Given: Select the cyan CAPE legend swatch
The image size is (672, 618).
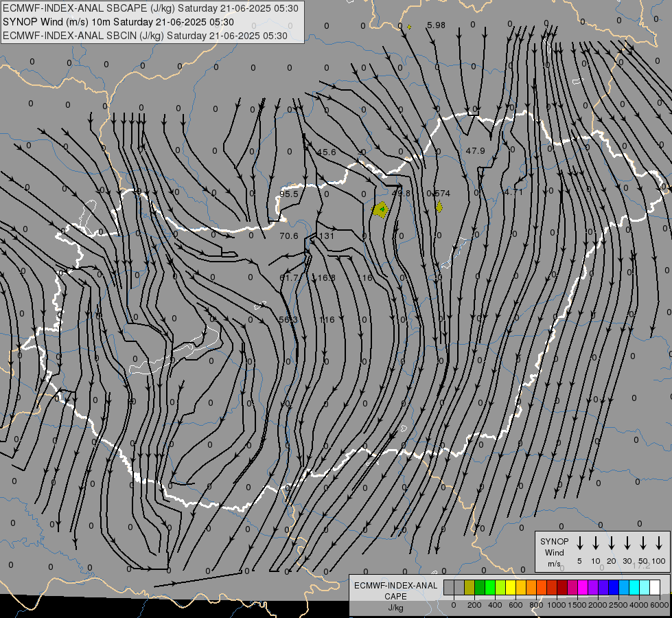Looking at the screenshot, I should (x=634, y=588).
